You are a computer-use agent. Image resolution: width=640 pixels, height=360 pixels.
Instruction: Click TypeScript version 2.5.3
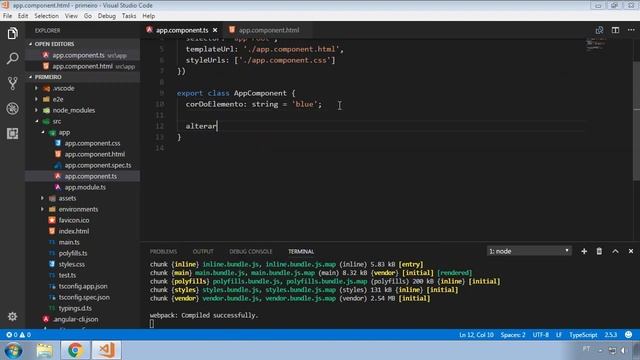point(611,335)
